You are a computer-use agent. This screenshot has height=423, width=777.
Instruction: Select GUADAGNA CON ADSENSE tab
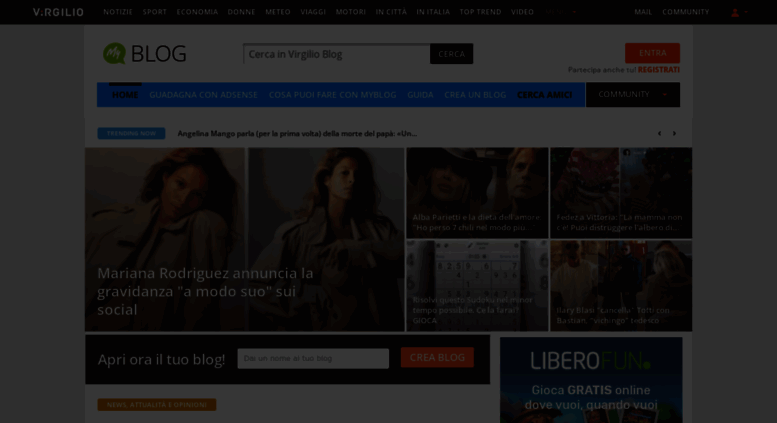203,95
